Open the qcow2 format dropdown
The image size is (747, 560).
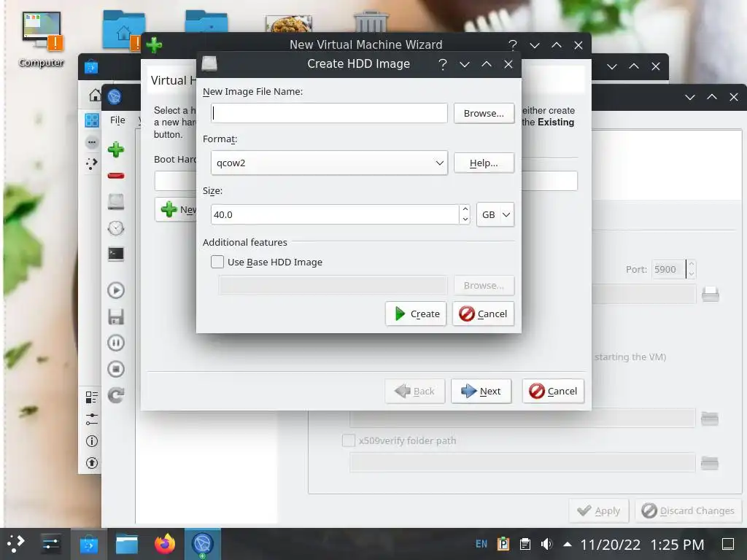point(329,163)
